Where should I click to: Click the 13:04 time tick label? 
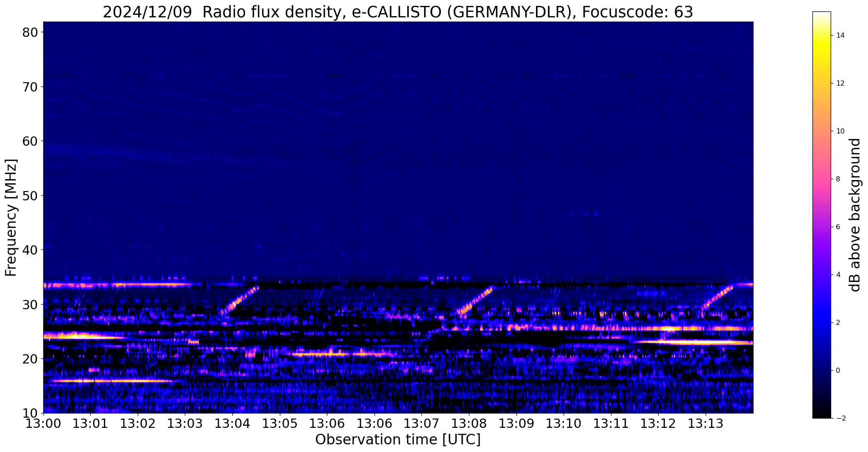[232, 424]
